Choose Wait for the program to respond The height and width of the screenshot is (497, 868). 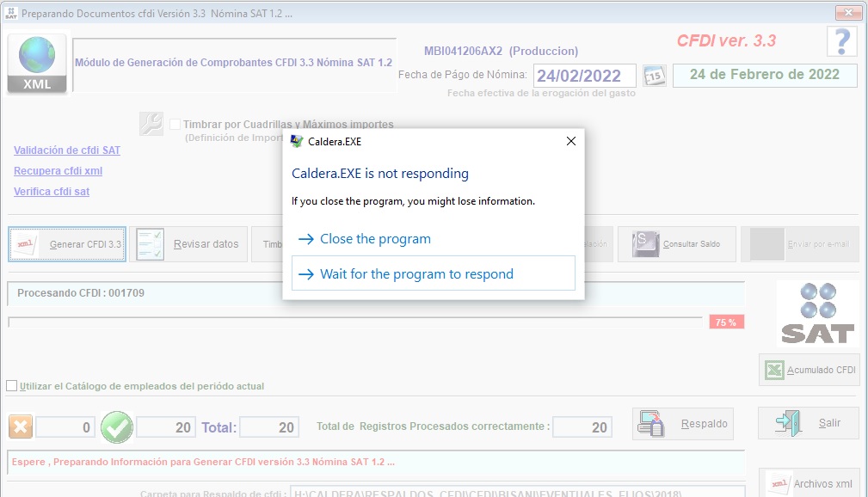pos(434,273)
